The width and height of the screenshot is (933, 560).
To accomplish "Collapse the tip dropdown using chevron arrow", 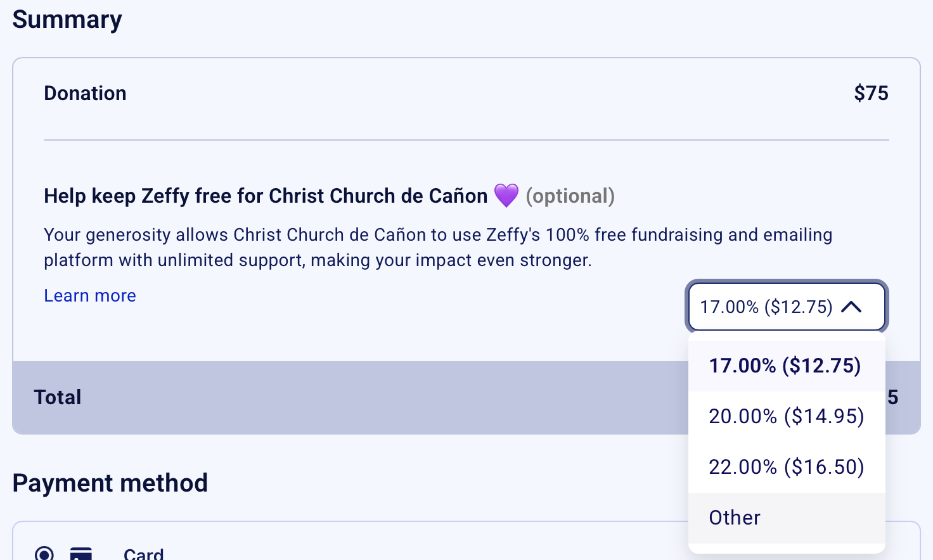I will click(851, 307).
